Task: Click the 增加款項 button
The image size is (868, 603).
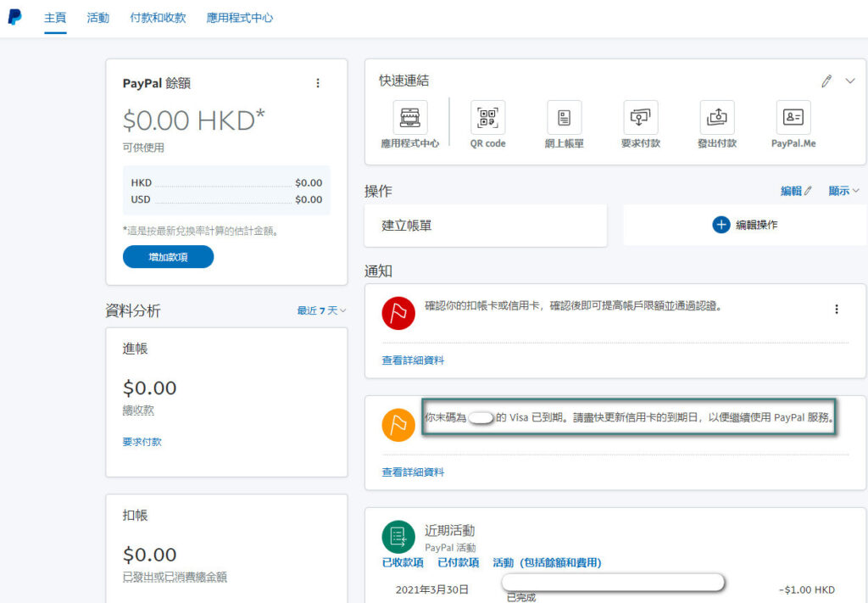Action: pos(169,257)
